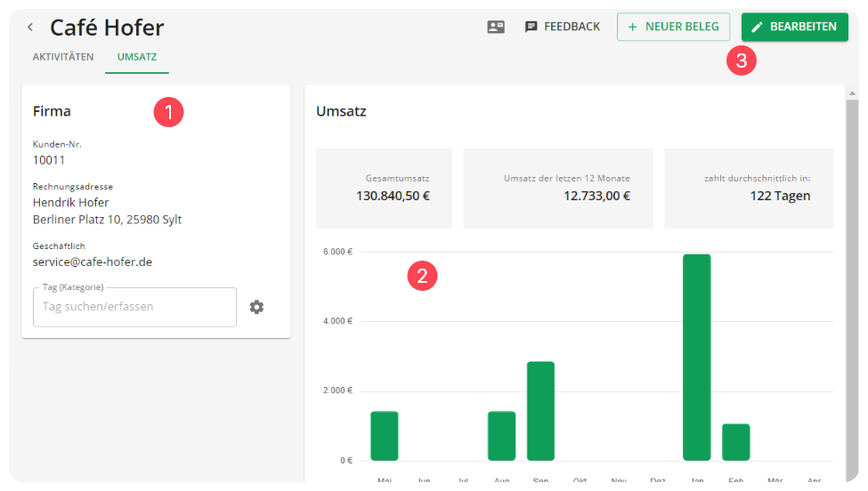
Task: Click the May revenue bar
Action: pyautogui.click(x=385, y=435)
